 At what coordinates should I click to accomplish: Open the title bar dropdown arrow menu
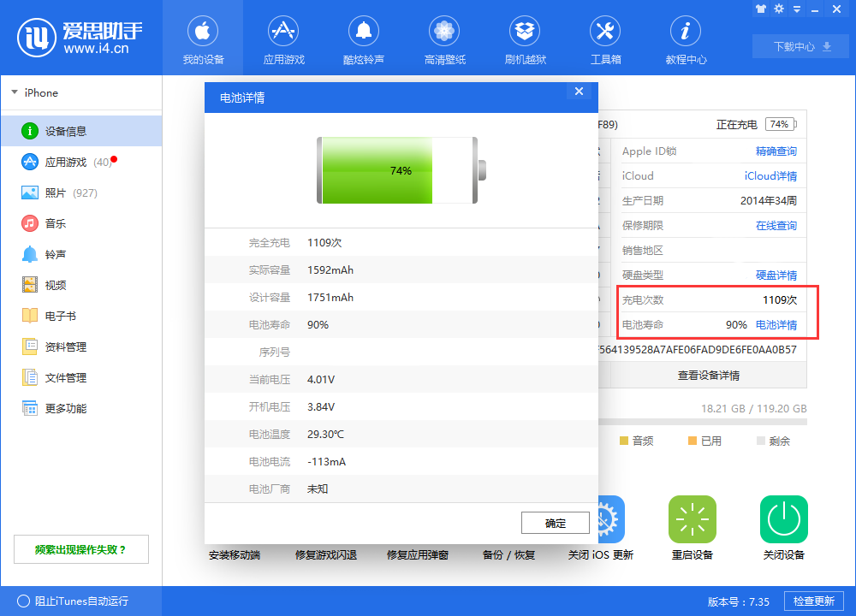tap(797, 8)
